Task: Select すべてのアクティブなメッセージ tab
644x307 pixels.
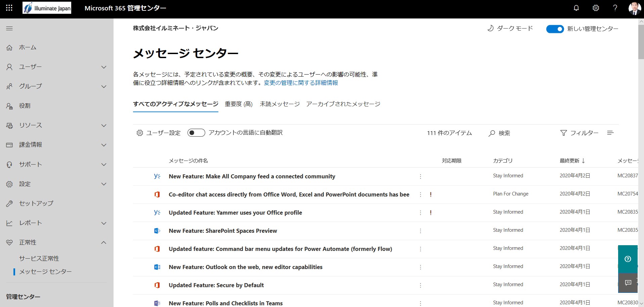Action: pyautogui.click(x=176, y=104)
